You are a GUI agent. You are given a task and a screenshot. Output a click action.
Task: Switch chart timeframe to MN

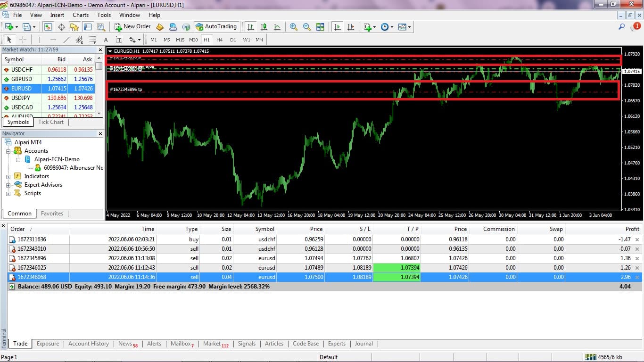pyautogui.click(x=259, y=40)
